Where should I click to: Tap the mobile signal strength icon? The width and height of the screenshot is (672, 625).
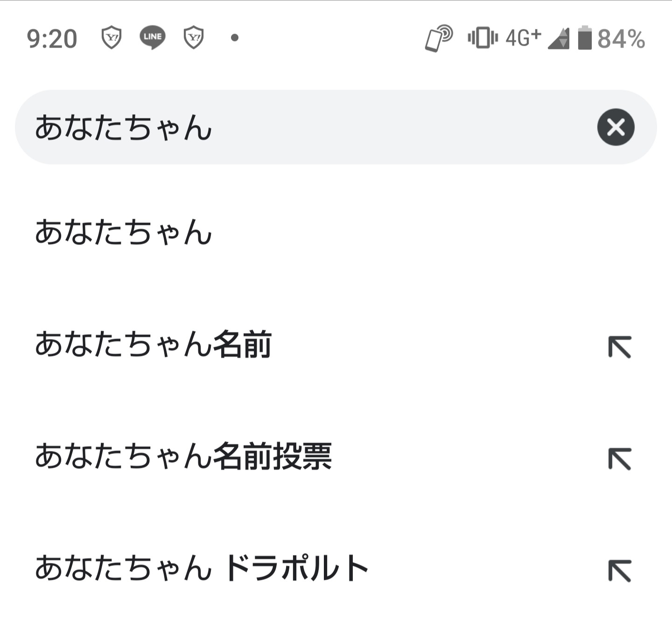(x=559, y=38)
